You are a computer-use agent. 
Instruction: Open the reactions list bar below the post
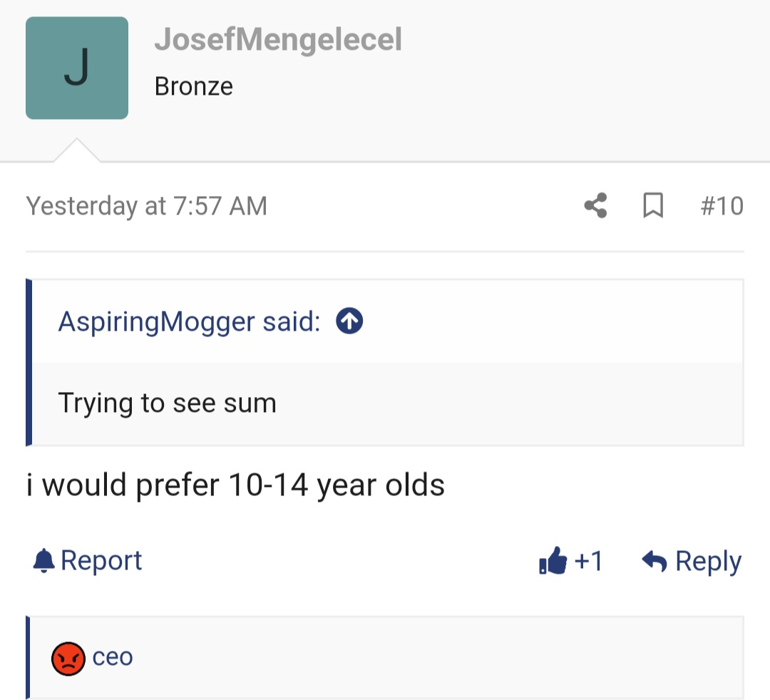[x=428, y=657]
